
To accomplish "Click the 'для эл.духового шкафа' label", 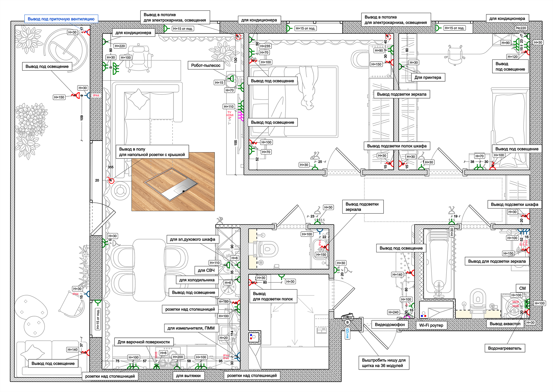I will point(192,239).
